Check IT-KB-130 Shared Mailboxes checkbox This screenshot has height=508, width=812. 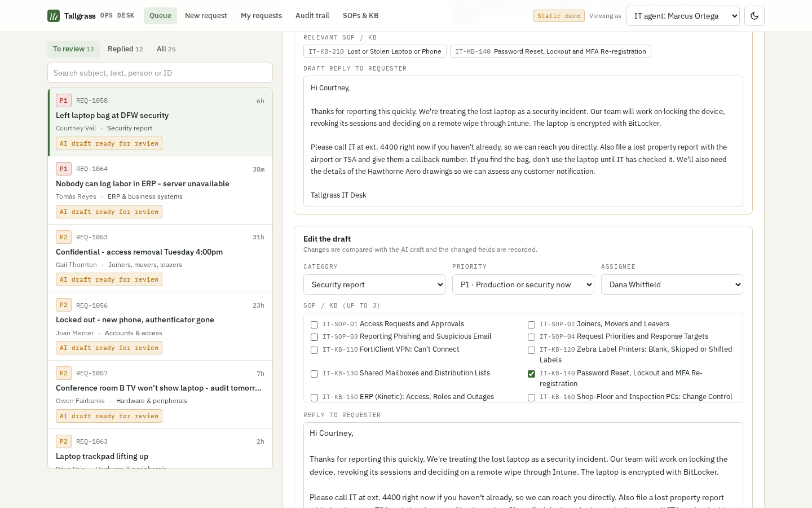314,374
